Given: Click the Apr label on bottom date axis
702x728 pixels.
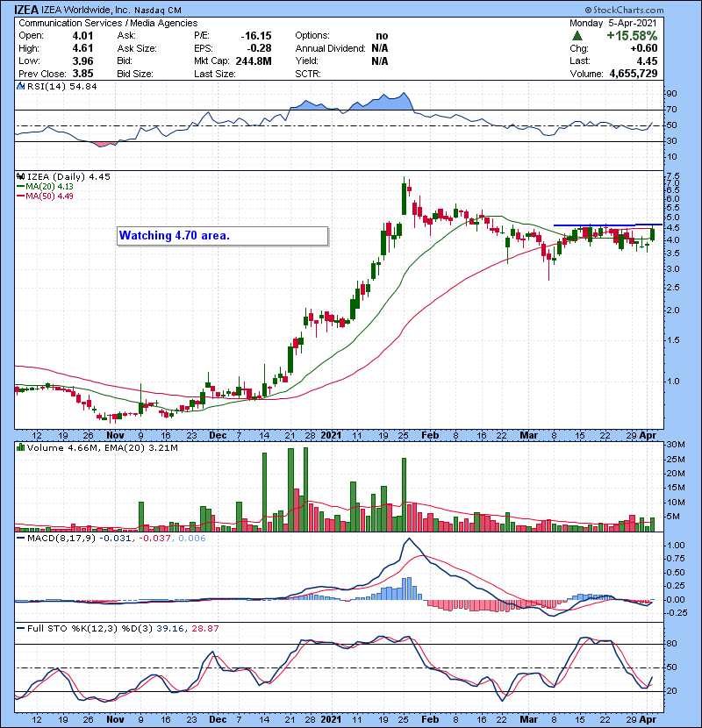Looking at the screenshot, I should pos(648,719).
